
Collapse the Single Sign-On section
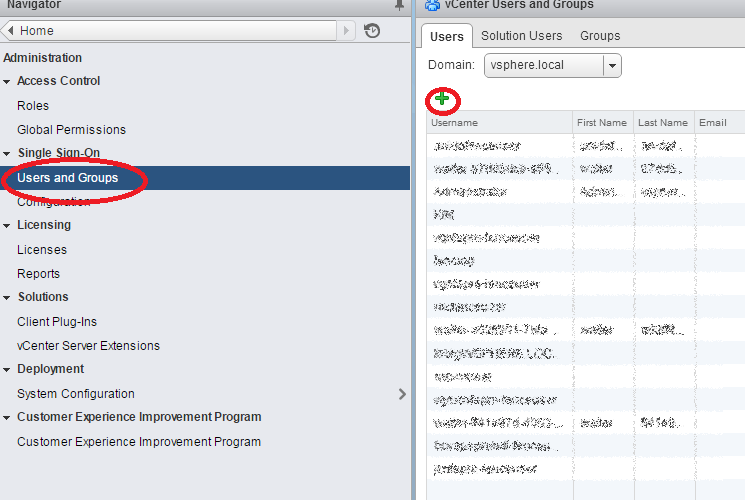pos(8,154)
